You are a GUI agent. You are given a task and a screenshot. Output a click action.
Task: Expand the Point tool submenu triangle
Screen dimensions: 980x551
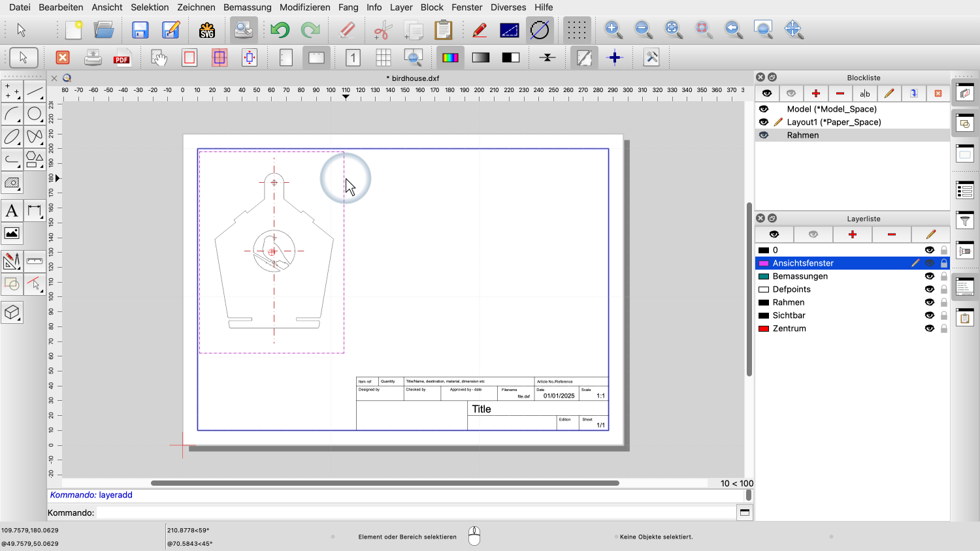click(x=18, y=97)
